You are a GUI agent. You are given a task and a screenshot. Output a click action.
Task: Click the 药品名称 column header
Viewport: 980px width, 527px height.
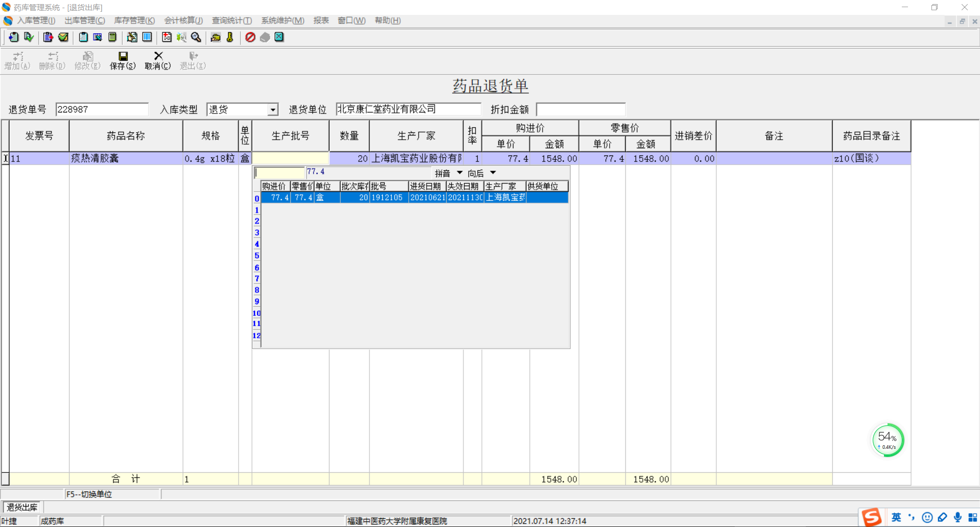coord(126,136)
